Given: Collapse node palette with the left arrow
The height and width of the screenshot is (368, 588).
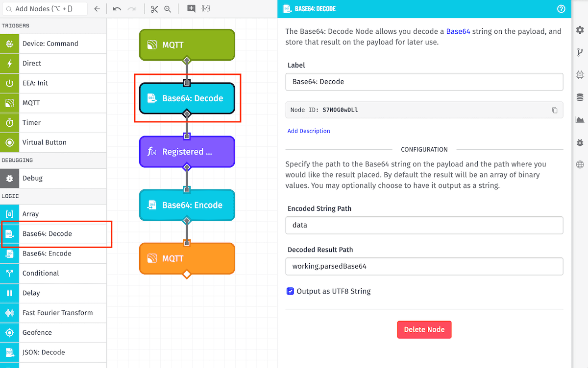Looking at the screenshot, I should (x=97, y=9).
